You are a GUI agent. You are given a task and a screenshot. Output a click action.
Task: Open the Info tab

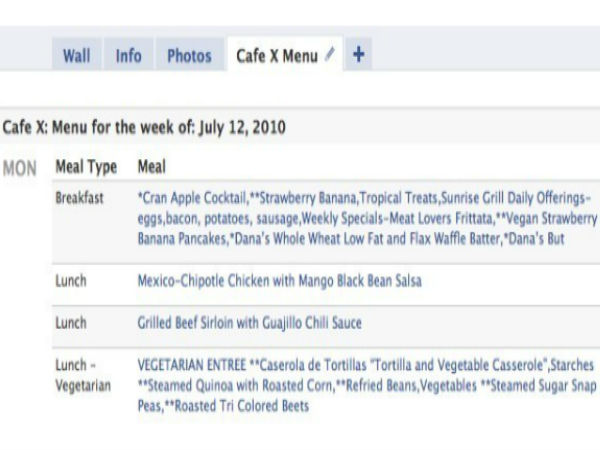(x=128, y=56)
